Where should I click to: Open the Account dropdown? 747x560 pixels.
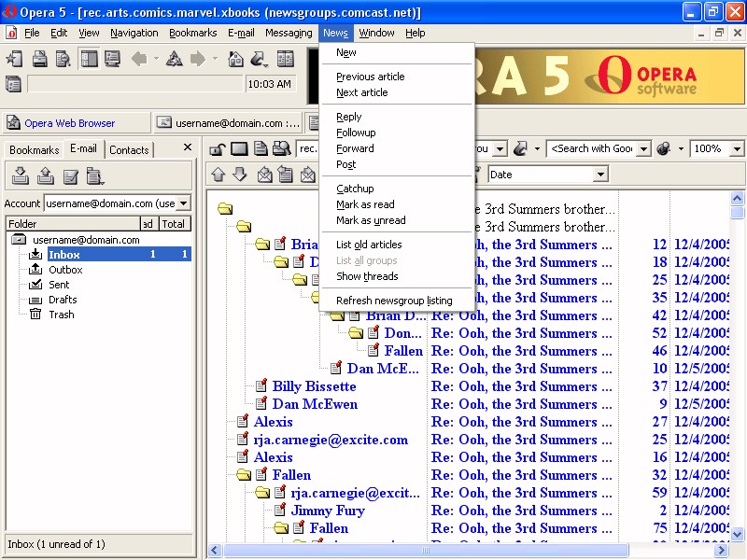[183, 203]
